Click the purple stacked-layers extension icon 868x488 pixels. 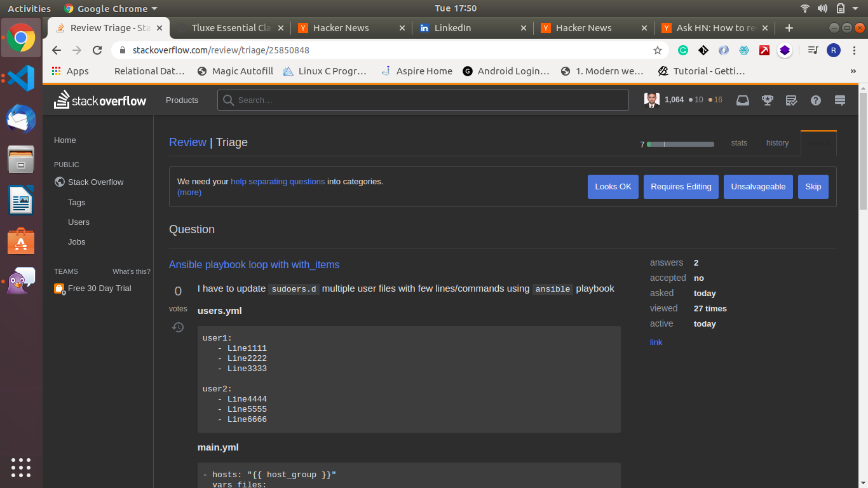(785, 50)
